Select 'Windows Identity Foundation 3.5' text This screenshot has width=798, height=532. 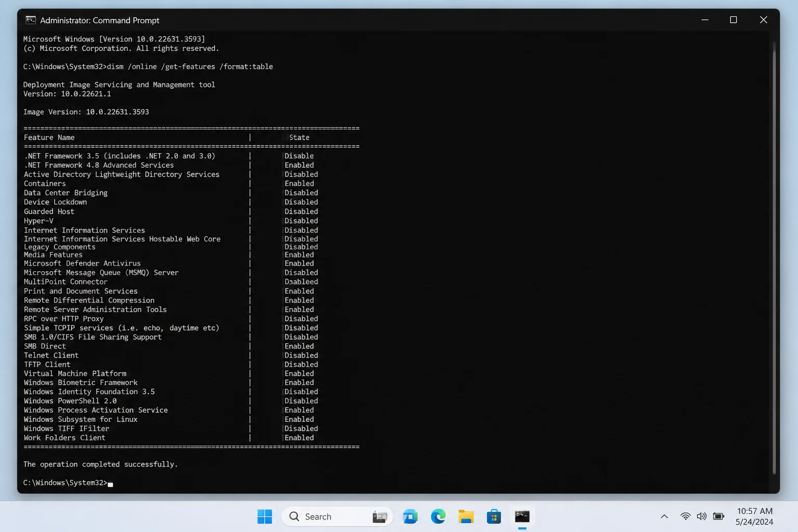coord(89,392)
